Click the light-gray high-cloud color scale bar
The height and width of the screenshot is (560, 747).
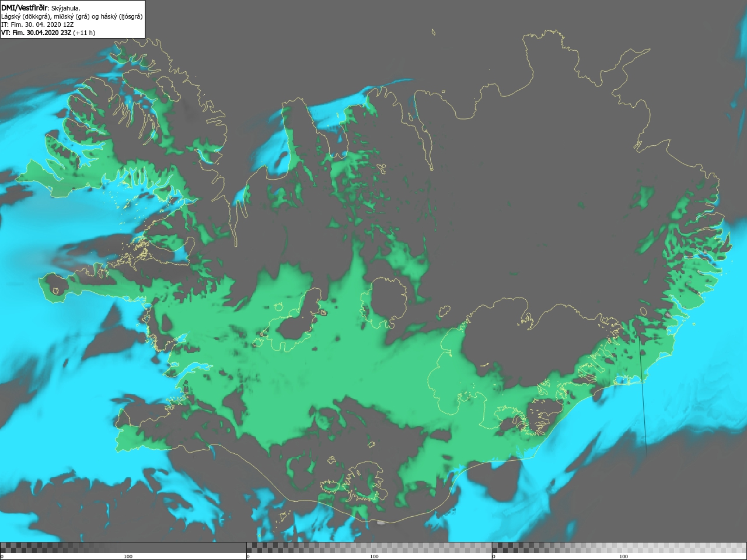619,548
